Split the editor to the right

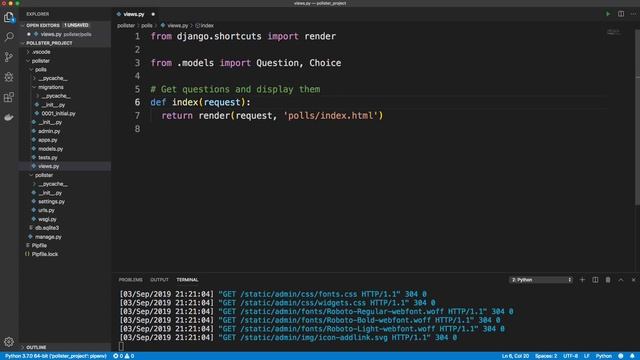[x=621, y=14]
